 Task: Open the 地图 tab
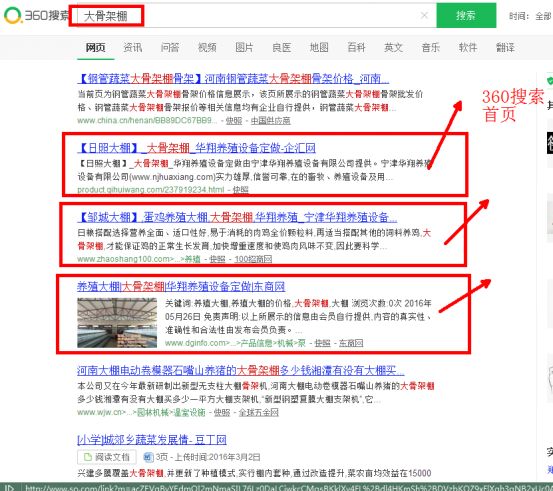[319, 47]
